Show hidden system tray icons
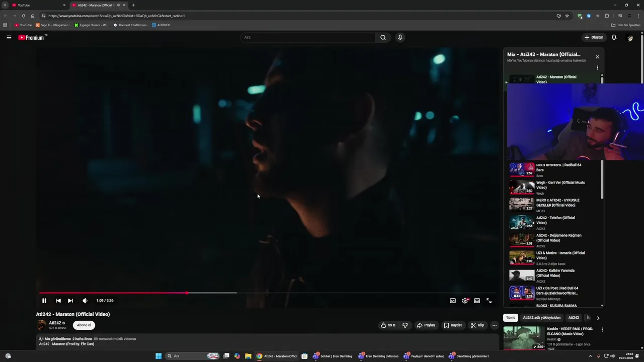Viewport: 644px width, 362px height. point(590,356)
